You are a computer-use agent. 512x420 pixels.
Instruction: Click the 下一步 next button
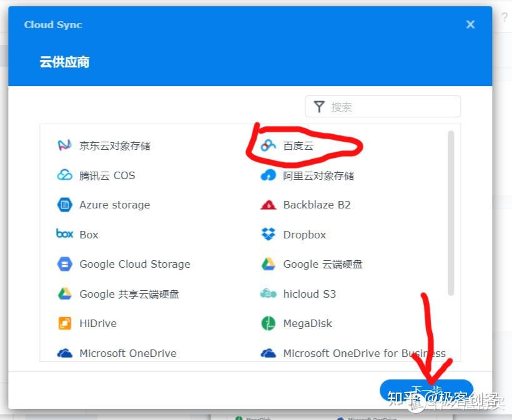pos(426,390)
